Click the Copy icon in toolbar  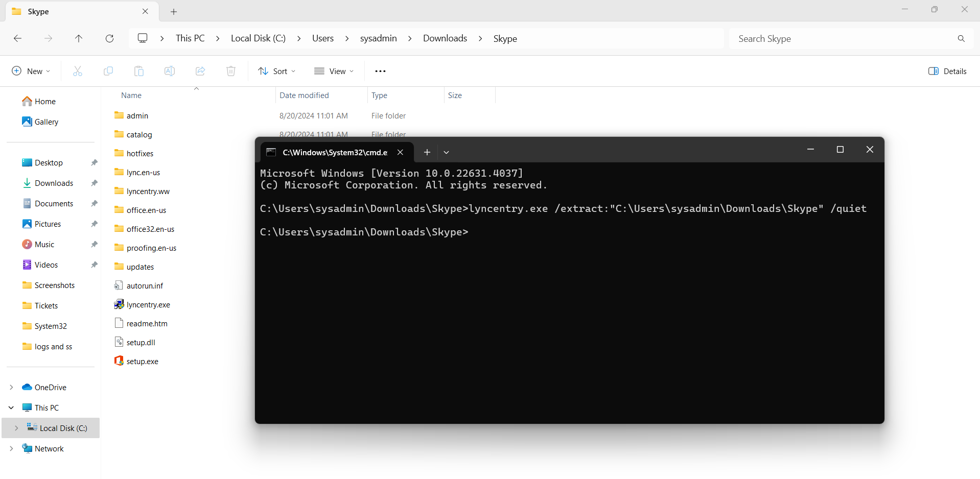(x=108, y=71)
